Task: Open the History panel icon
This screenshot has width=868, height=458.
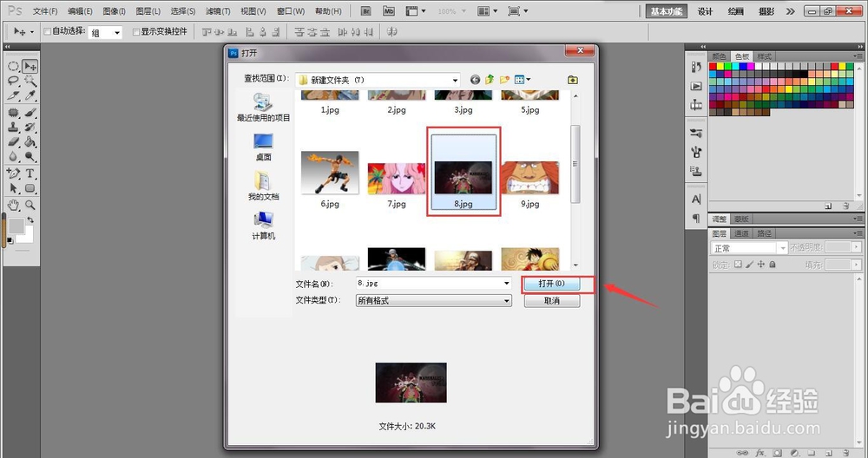Action: click(x=696, y=67)
